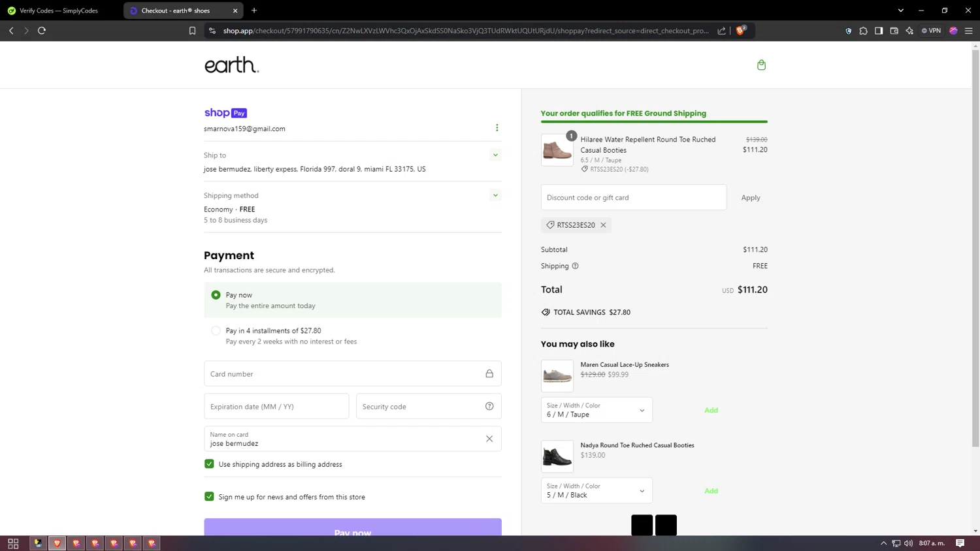Show security code help info
This screenshot has height=551, width=980.
[489, 406]
